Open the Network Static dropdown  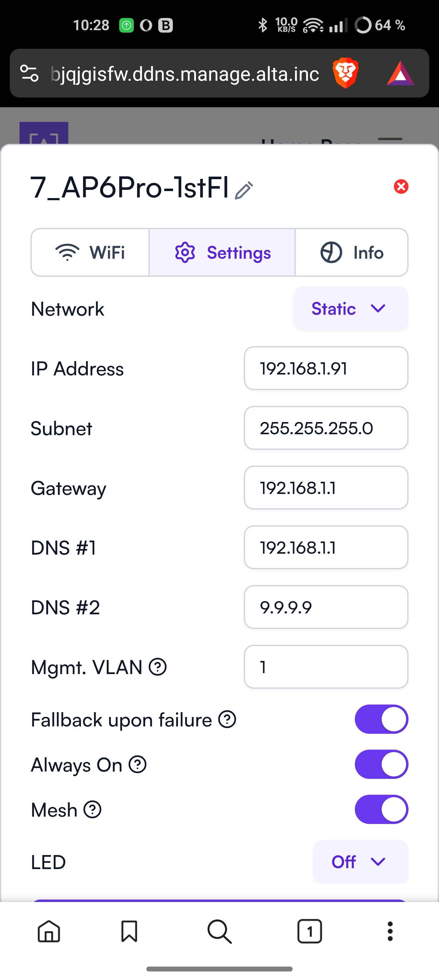351,308
